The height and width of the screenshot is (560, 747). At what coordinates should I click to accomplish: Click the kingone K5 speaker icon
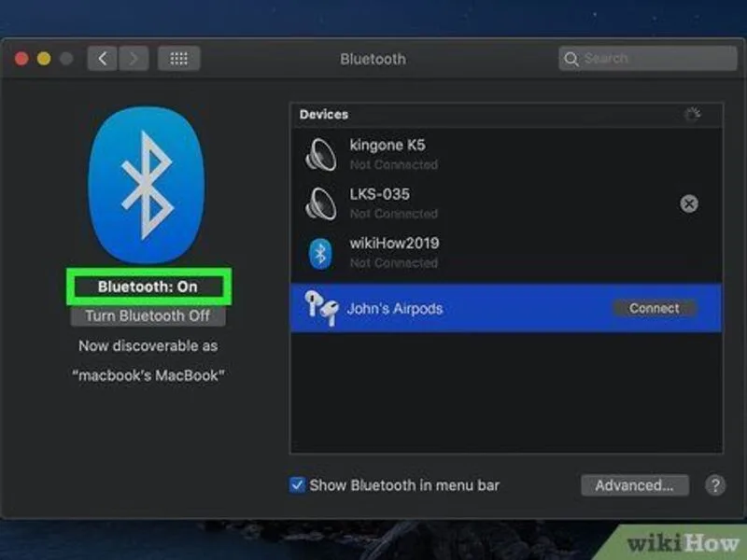tap(320, 154)
